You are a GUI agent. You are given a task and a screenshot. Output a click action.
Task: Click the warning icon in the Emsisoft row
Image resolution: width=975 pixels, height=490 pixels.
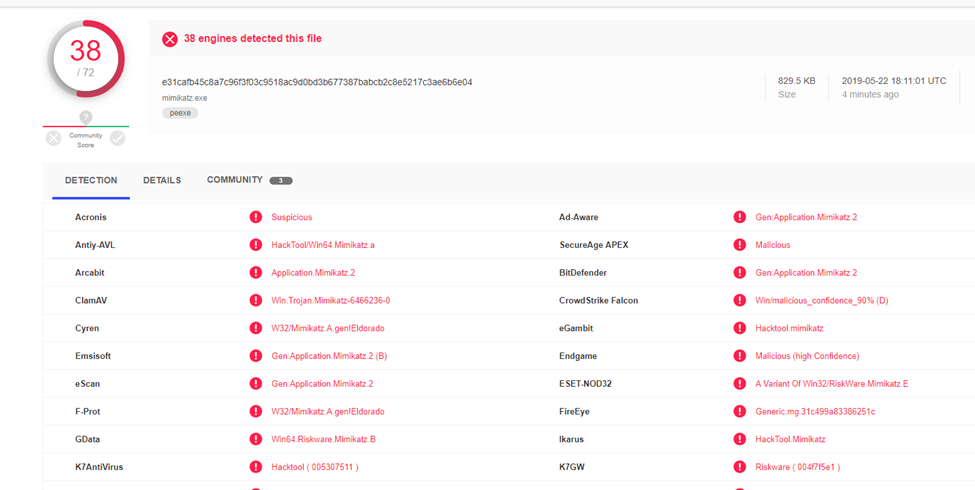click(x=256, y=356)
